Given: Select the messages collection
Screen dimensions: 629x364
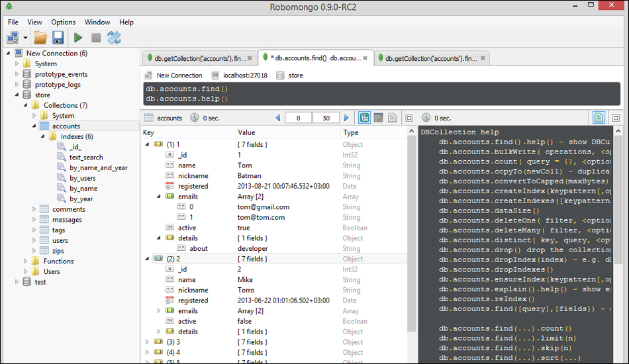Looking at the screenshot, I should coord(67,219).
